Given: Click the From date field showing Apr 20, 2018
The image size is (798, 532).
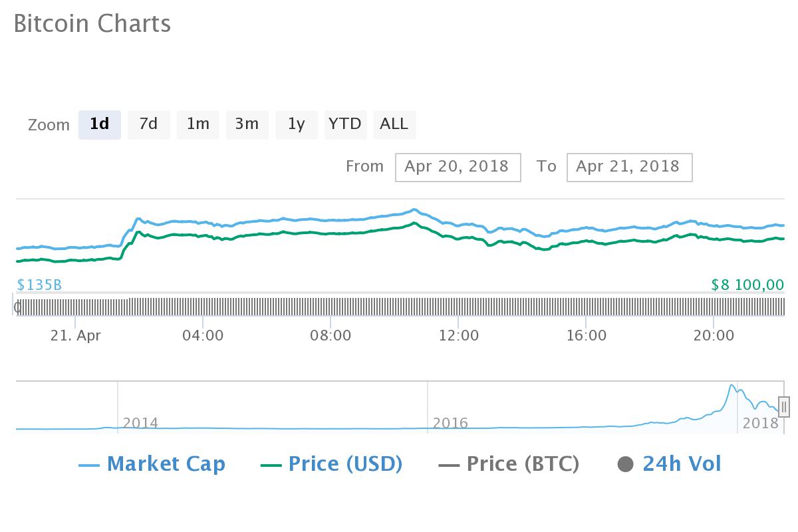Looking at the screenshot, I should [x=458, y=167].
